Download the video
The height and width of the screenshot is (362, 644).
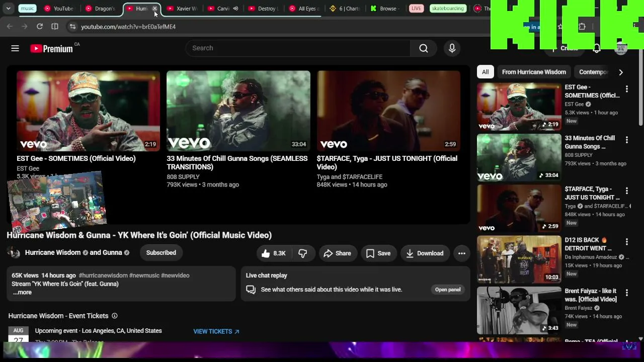tap(425, 253)
